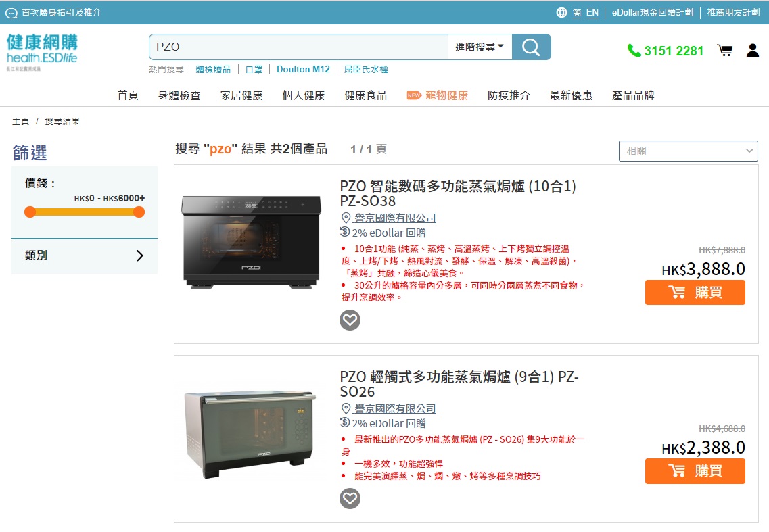This screenshot has width=769, height=532.
Task: Click the 2% eDollar 回贈 text on PZ-SO26
Action: [389, 423]
